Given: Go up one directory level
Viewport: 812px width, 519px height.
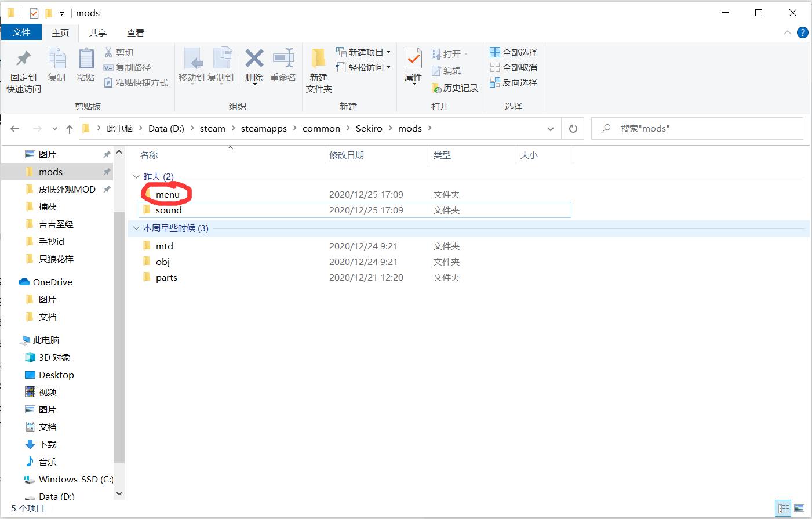Looking at the screenshot, I should 70,129.
